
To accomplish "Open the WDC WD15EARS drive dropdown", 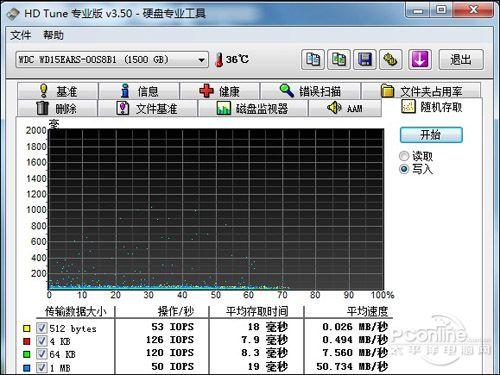I will pyautogui.click(x=112, y=60).
